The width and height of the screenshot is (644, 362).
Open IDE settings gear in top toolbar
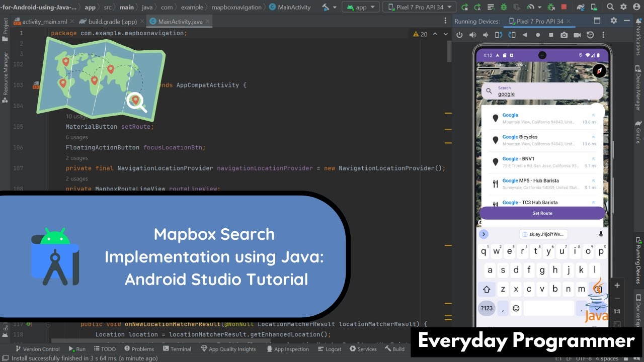click(x=624, y=7)
